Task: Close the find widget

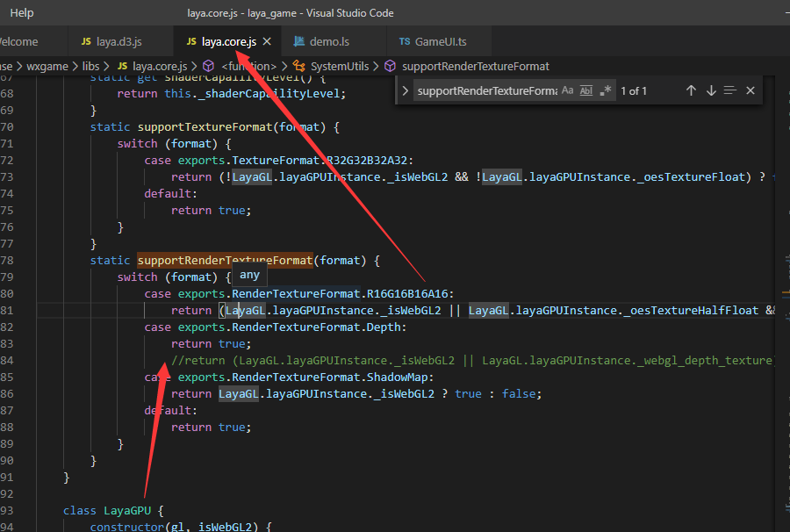Action: pos(750,90)
